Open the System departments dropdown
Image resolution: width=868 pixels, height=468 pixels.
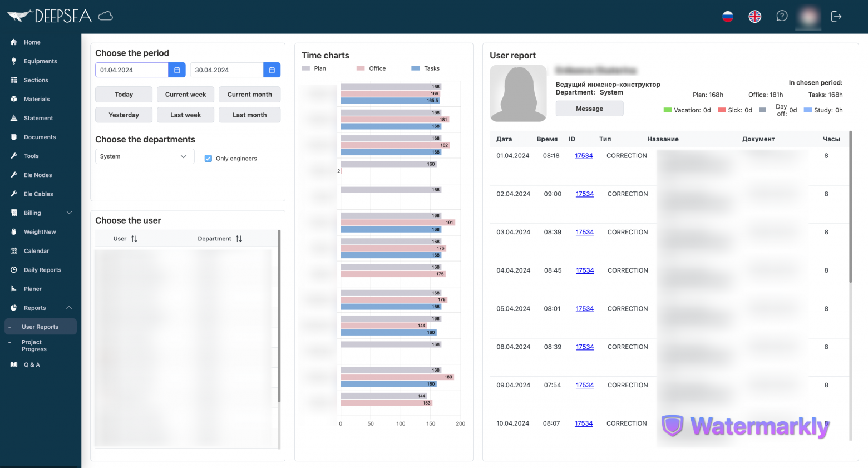click(x=145, y=156)
